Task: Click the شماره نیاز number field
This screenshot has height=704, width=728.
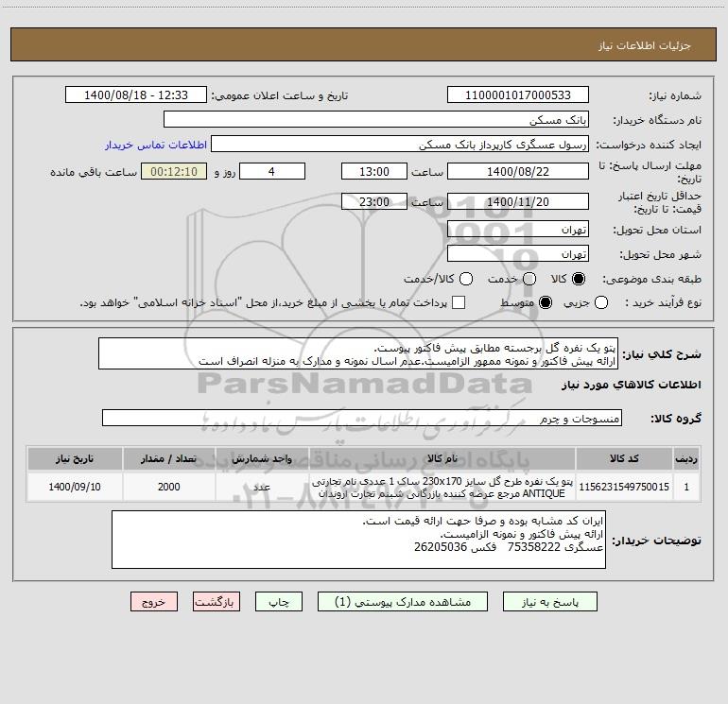Action: click(518, 95)
